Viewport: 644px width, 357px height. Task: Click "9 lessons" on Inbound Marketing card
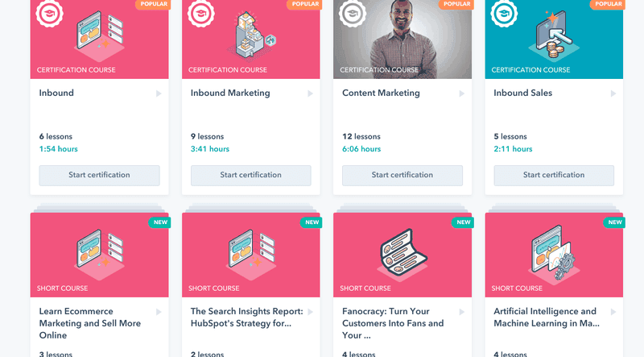pos(208,136)
